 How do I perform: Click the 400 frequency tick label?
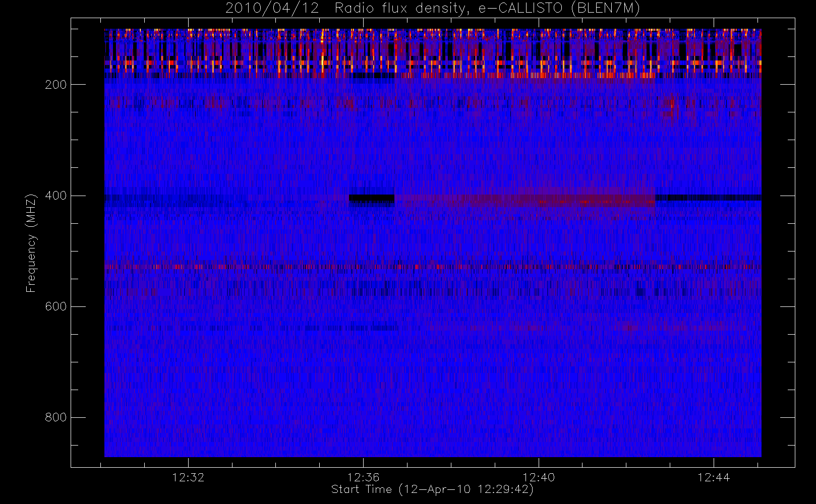[x=55, y=196]
